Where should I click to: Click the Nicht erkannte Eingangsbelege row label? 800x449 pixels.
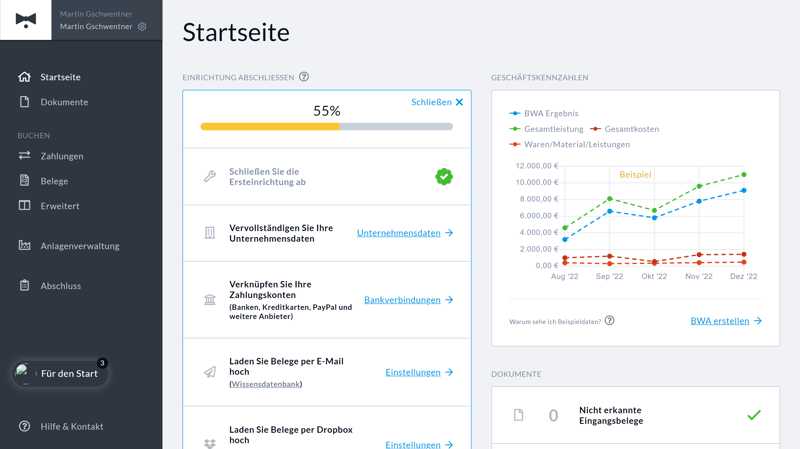click(x=611, y=415)
